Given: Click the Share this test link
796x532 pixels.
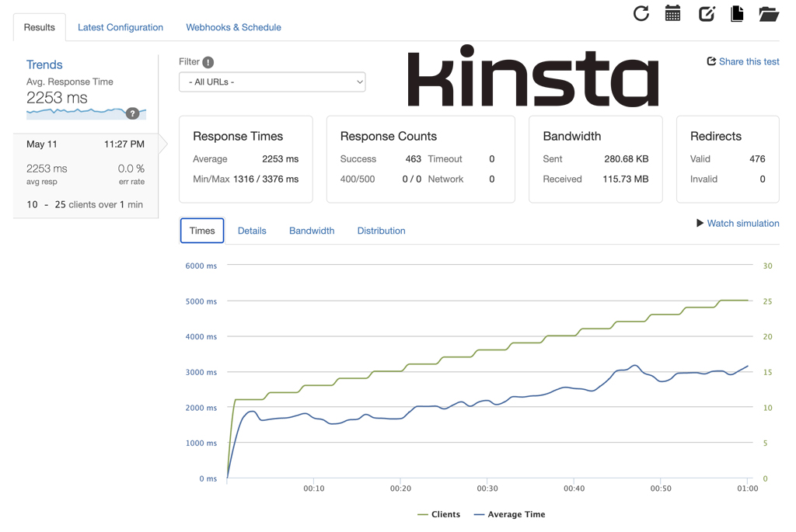Looking at the screenshot, I should pyautogui.click(x=749, y=61).
